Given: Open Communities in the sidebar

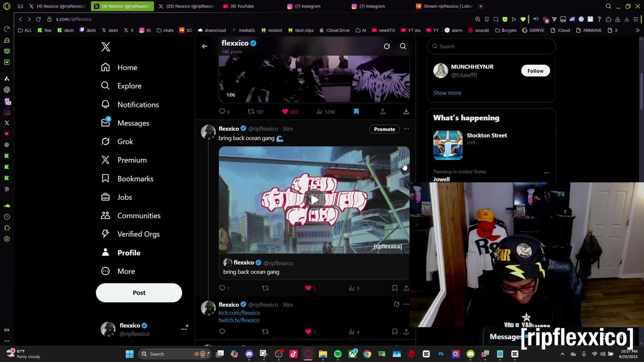Looking at the screenshot, I should (131, 216).
